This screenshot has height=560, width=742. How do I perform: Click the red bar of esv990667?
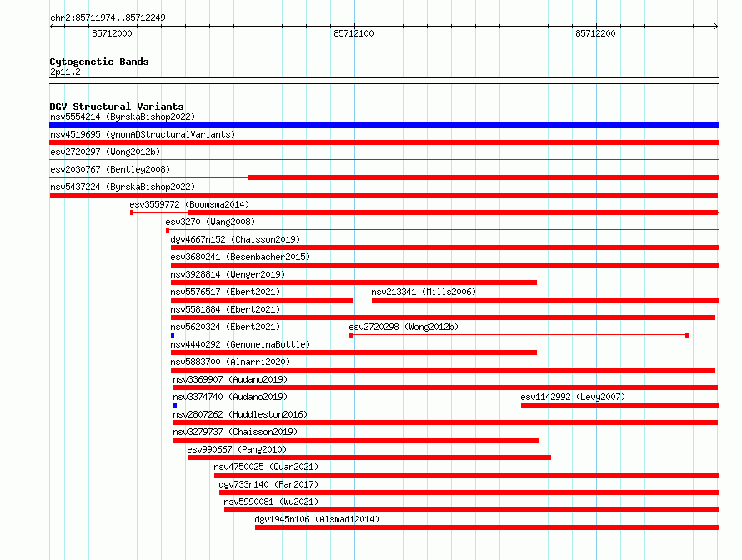coord(369,457)
